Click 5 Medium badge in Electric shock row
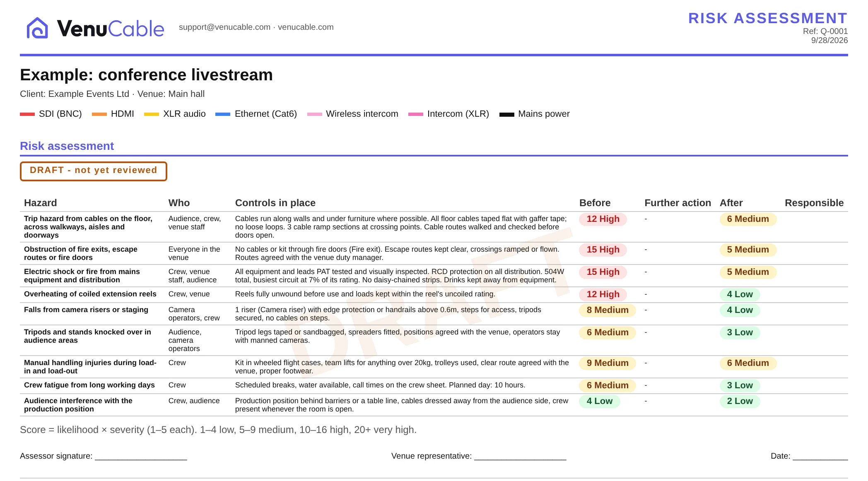Image resolution: width=868 pixels, height=481 pixels. pos(748,272)
